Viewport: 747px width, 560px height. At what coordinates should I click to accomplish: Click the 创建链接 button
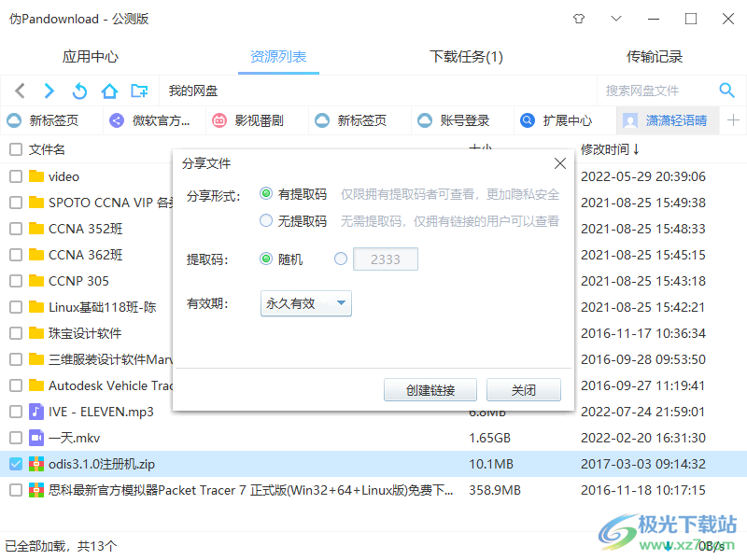point(430,389)
